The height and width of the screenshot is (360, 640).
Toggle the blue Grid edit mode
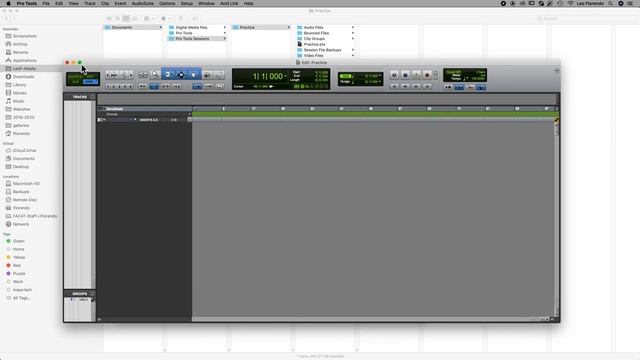click(91, 82)
